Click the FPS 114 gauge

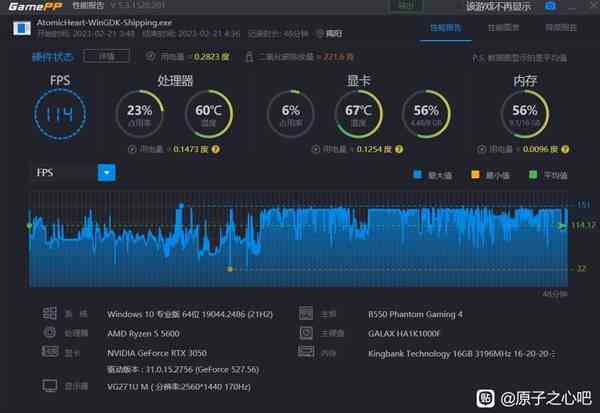click(x=60, y=114)
